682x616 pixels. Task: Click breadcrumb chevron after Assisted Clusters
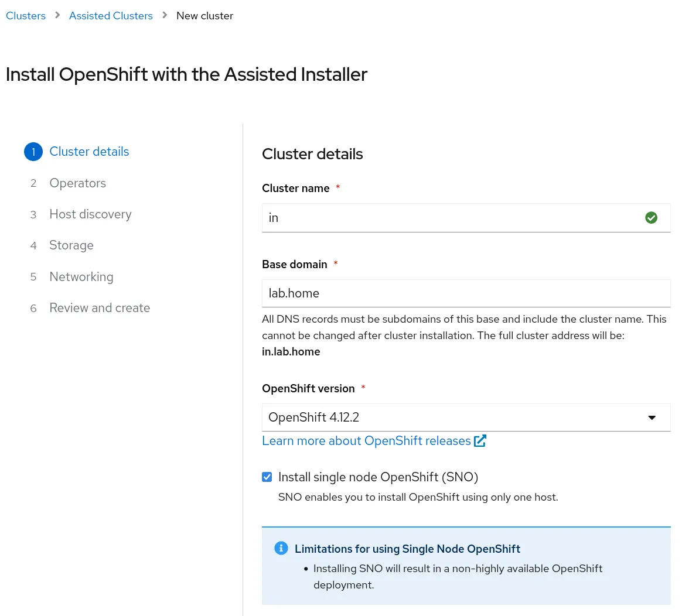pos(165,15)
